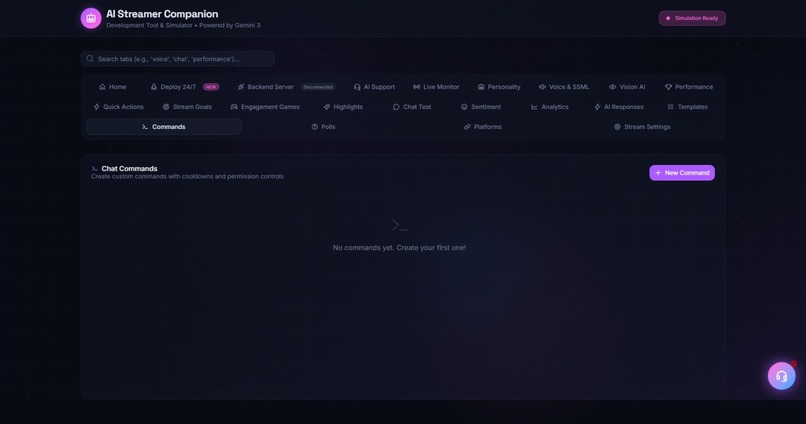Click the terminal prompt icon in empty state
The height and width of the screenshot is (424, 806).
[399, 225]
